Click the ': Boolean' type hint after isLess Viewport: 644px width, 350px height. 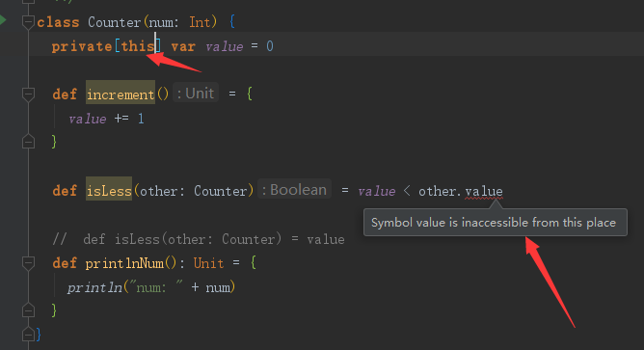(x=294, y=190)
